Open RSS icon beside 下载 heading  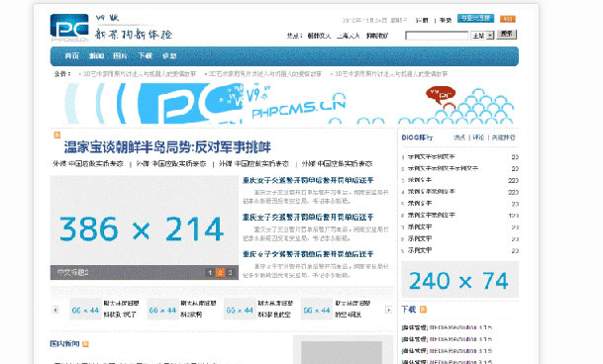coord(423,309)
